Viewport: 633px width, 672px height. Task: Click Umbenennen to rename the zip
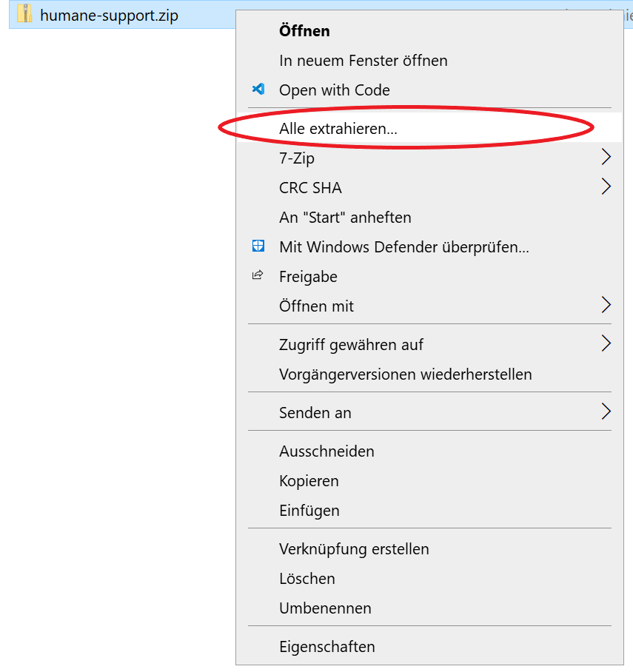point(325,608)
